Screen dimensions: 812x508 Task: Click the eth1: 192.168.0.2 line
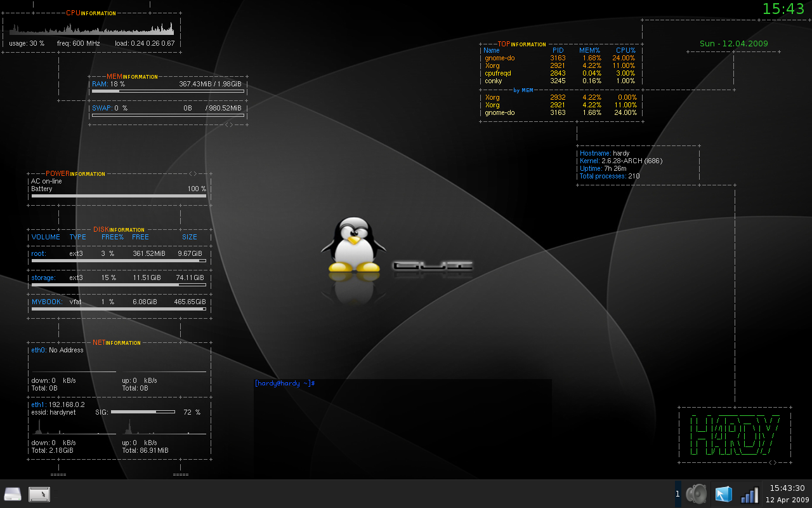point(58,404)
